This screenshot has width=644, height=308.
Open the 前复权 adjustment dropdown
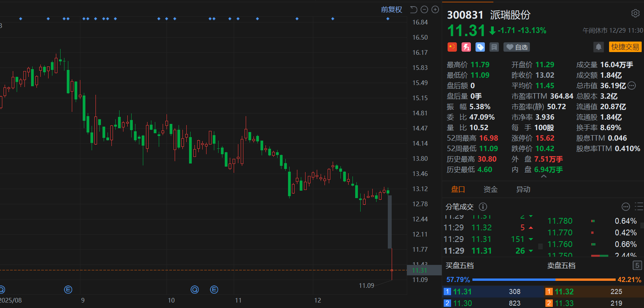coord(391,10)
